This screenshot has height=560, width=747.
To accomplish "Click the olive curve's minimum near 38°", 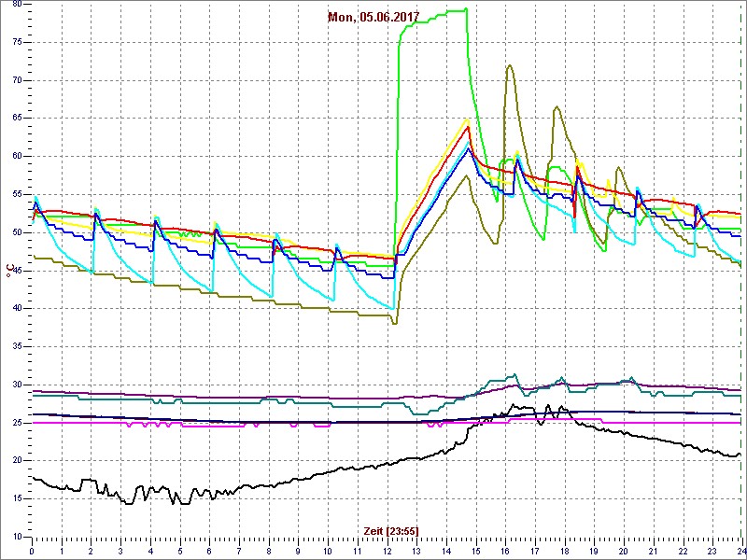I will coord(394,323).
